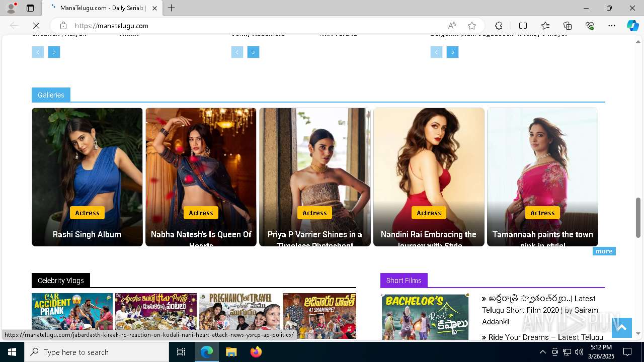Screen dimensions: 644x362
Task: Launch Firefox from taskbar
Action: 256,352
